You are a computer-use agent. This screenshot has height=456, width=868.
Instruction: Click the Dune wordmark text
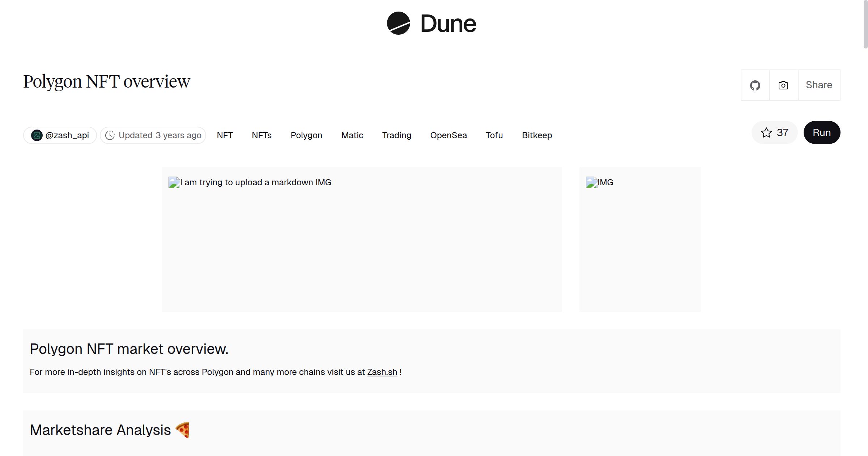point(448,24)
